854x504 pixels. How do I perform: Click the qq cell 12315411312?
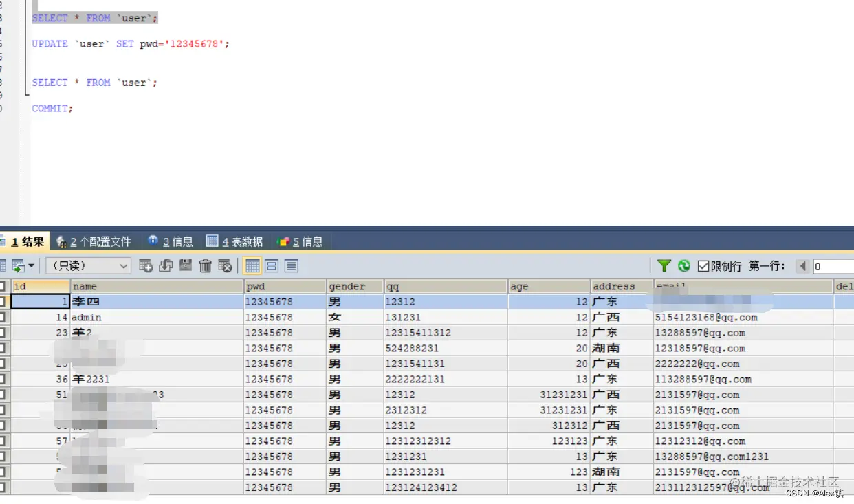tap(446, 333)
